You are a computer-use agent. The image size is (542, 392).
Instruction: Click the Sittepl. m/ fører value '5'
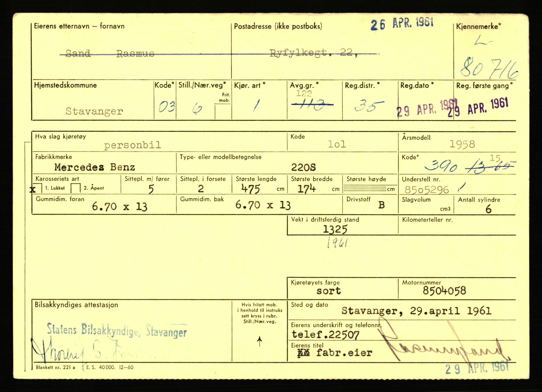pyautogui.click(x=151, y=189)
